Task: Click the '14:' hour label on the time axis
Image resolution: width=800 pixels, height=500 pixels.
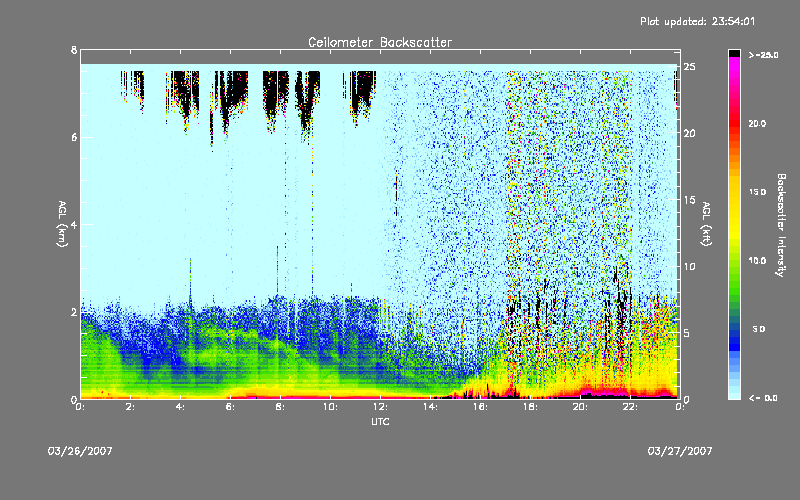Action: tap(431, 407)
